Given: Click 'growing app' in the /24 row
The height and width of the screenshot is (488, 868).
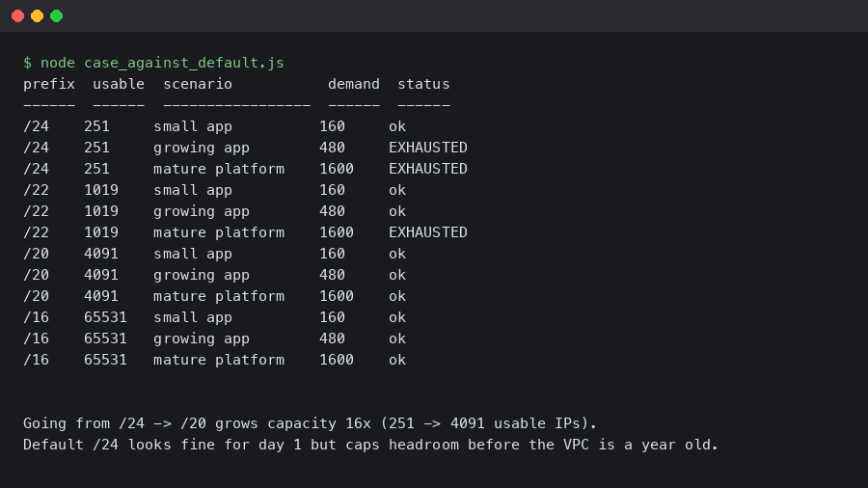Looking at the screenshot, I should pos(202,148).
